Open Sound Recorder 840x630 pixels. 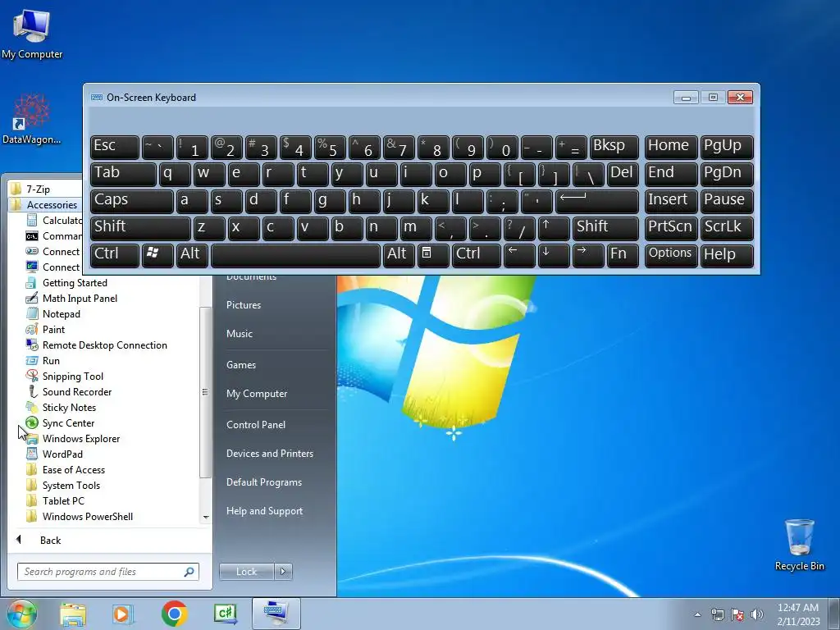pyautogui.click(x=69, y=391)
